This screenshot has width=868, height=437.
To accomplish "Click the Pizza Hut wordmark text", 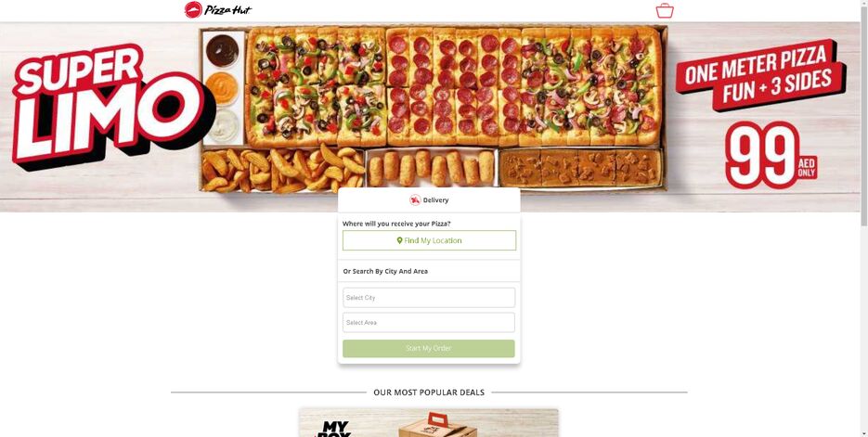I will (x=228, y=10).
